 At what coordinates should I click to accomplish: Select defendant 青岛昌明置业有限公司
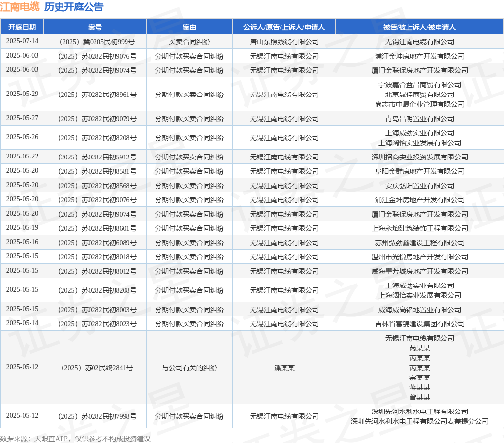click(420, 119)
